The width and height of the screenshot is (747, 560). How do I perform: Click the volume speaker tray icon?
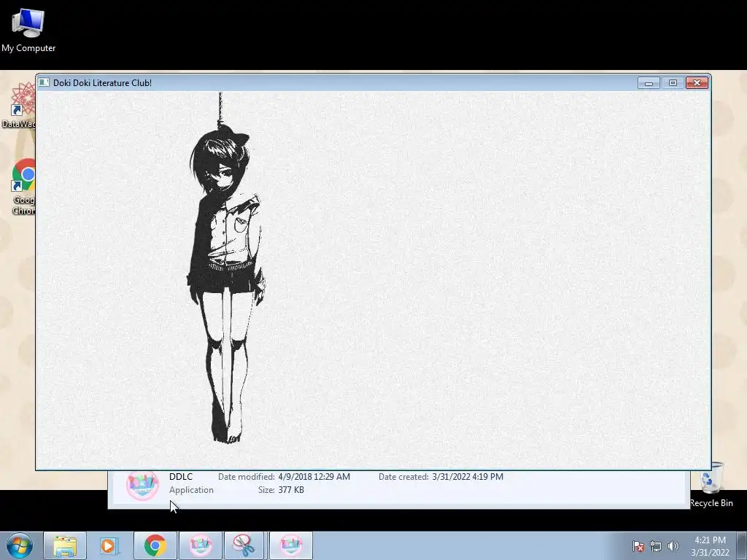673,546
